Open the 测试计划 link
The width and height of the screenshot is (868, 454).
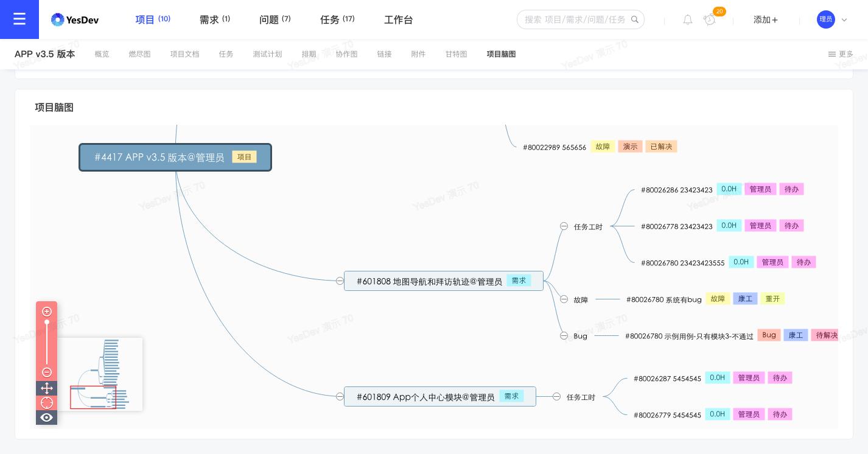pyautogui.click(x=268, y=54)
